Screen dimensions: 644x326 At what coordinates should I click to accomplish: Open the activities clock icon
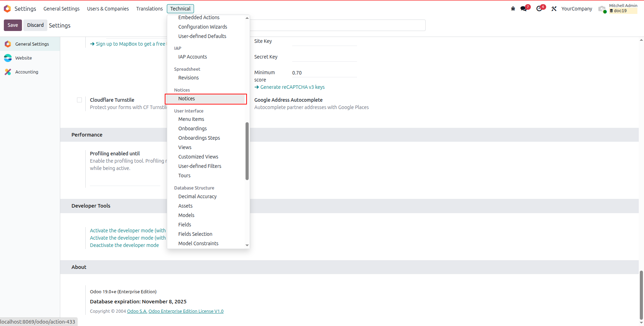click(540, 9)
